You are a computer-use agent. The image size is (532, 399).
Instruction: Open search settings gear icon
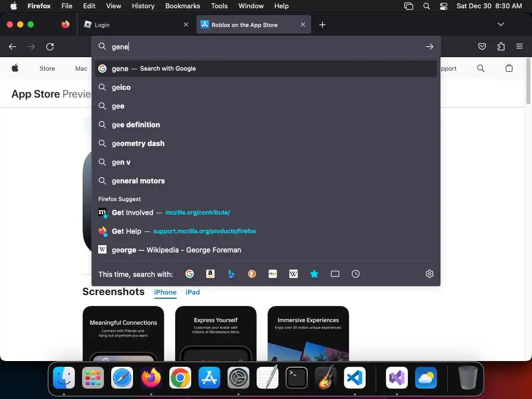click(x=430, y=274)
